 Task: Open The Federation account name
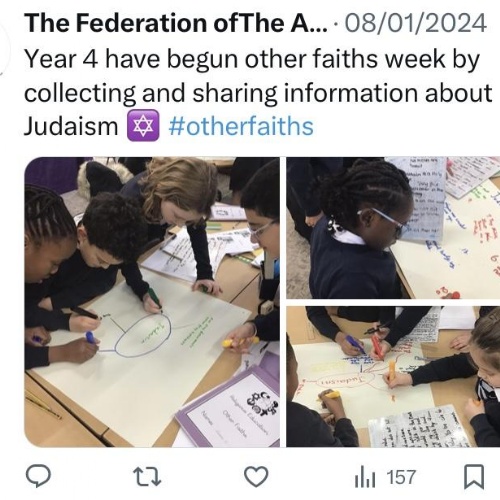tap(176, 23)
